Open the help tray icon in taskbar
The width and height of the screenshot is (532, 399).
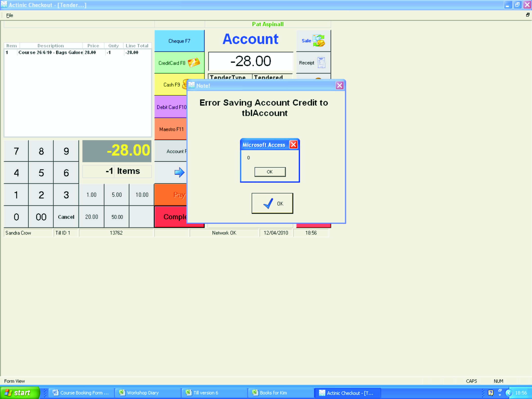490,393
